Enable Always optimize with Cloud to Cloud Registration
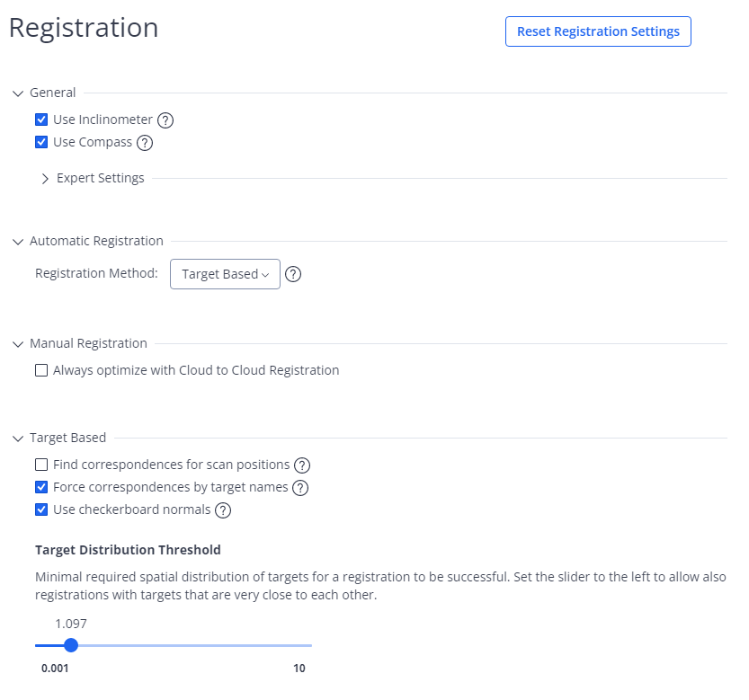749x700 pixels. pyautogui.click(x=41, y=370)
